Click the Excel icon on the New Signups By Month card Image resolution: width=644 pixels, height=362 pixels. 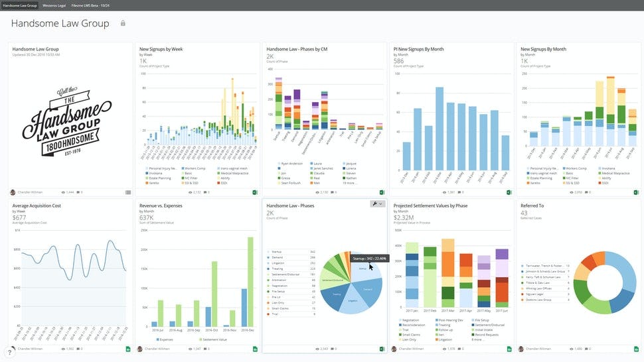(x=636, y=192)
